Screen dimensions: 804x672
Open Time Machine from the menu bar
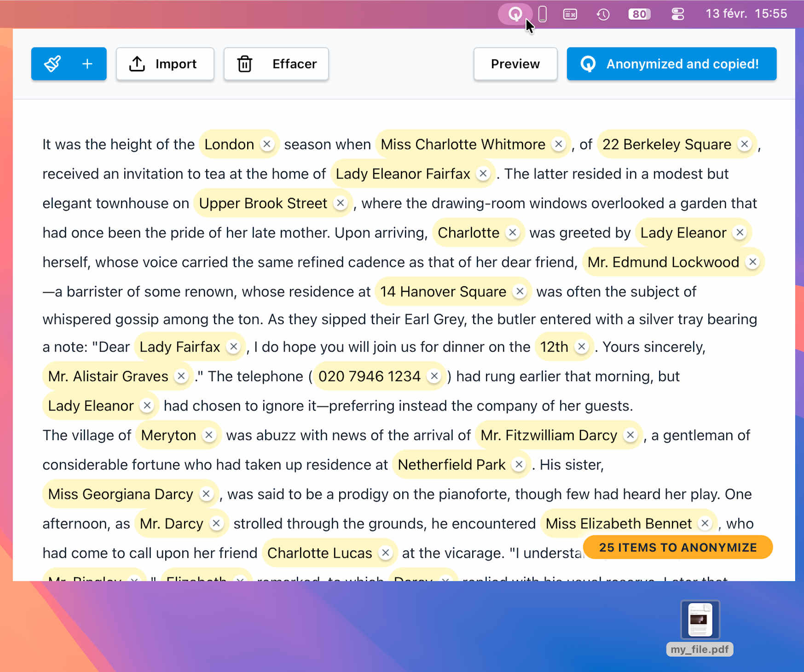click(603, 14)
